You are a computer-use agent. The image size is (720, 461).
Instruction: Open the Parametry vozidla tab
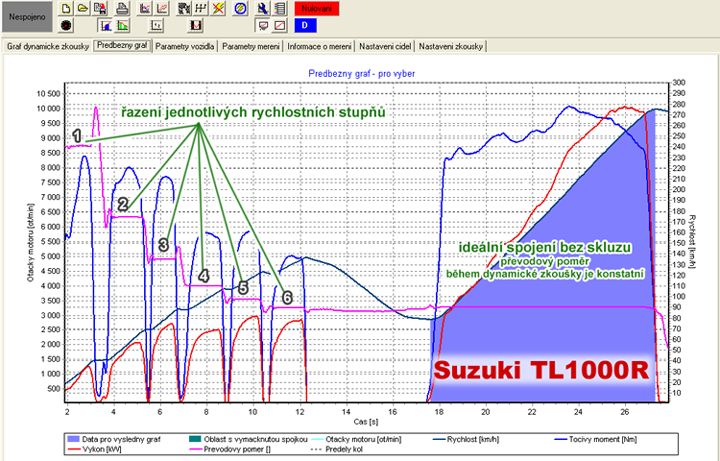coord(185,46)
